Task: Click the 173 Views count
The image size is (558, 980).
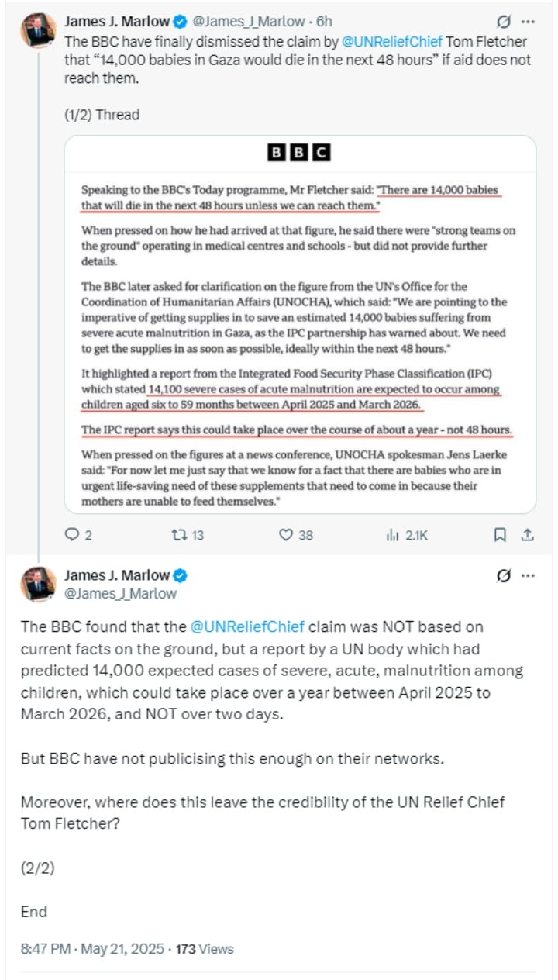Action: coord(205,948)
